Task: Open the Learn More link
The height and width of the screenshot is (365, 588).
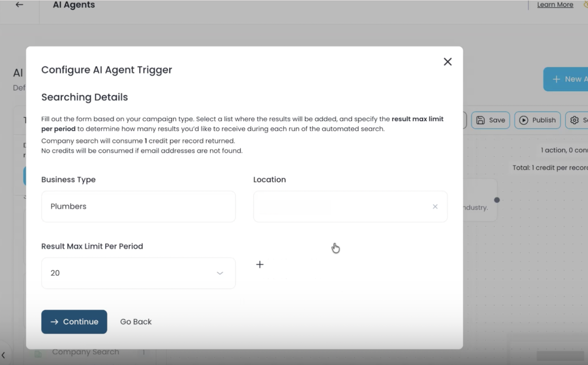Action: pos(555,5)
